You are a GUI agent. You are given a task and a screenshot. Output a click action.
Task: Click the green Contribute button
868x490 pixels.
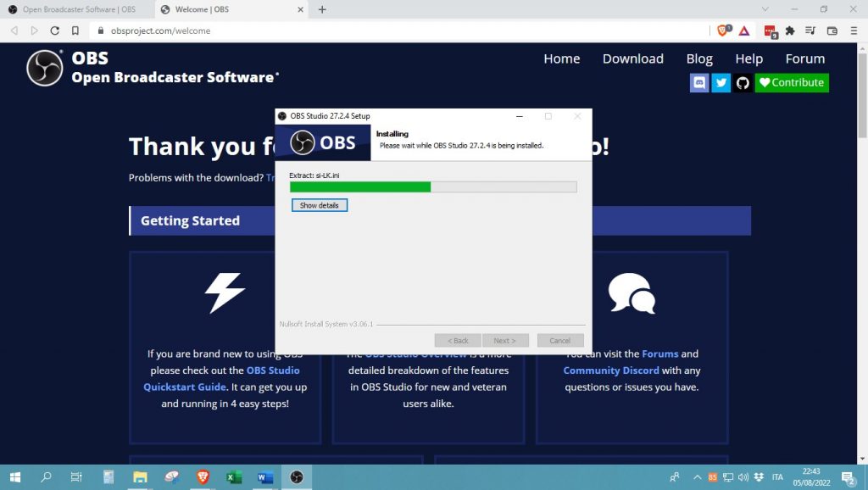click(x=792, y=82)
